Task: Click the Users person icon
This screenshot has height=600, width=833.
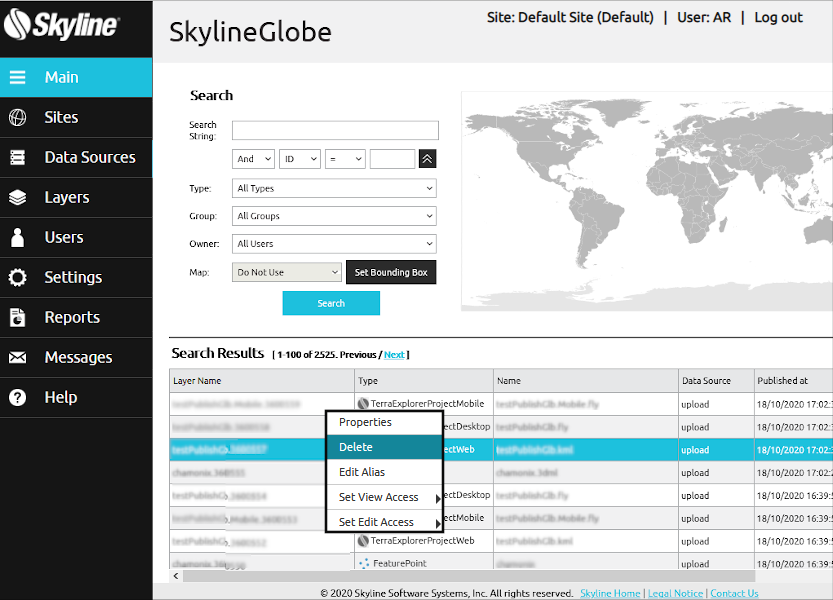Action: coord(18,237)
